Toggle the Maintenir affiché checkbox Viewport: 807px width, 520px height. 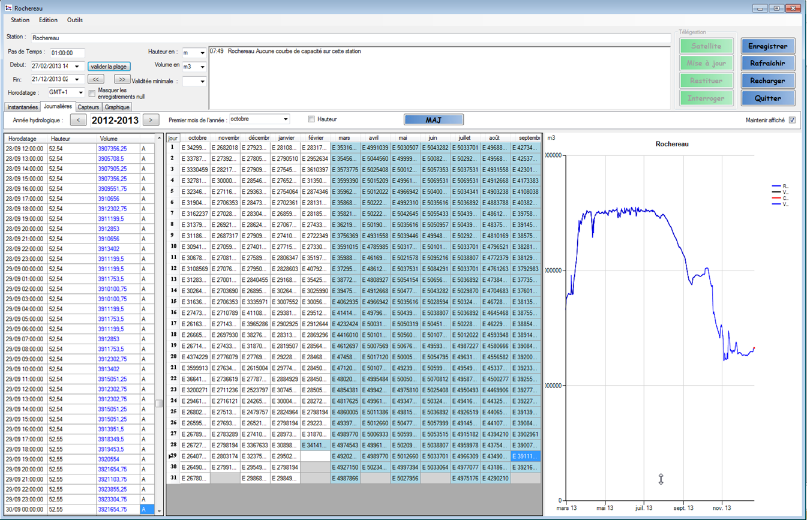[792, 120]
